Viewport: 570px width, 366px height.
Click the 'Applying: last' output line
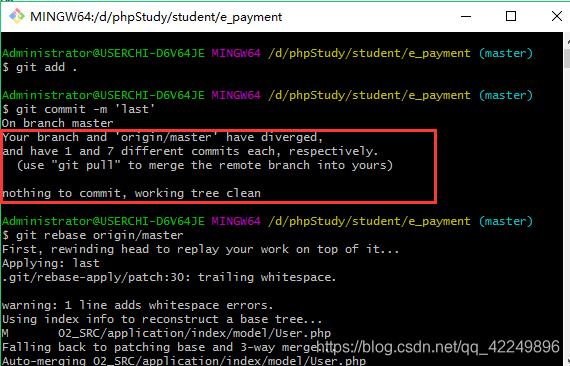(51, 263)
